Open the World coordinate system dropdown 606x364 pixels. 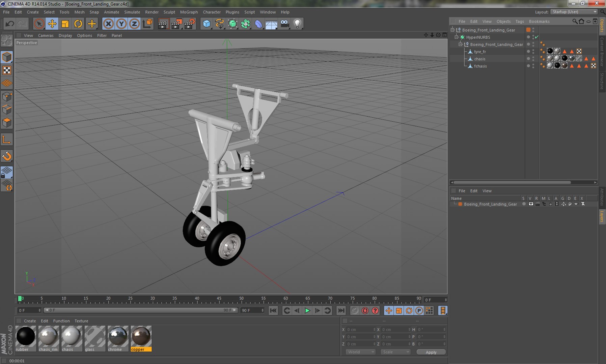click(x=361, y=352)
